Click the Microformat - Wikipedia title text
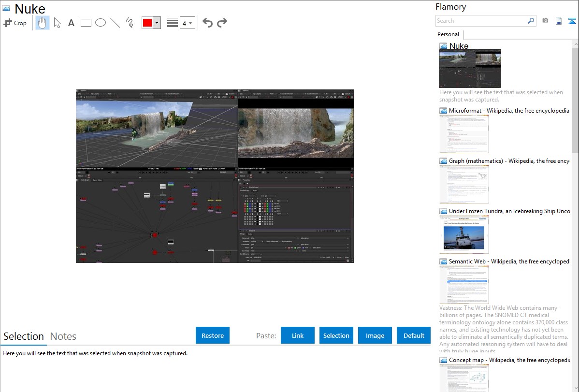Image resolution: width=579 pixels, height=392 pixels. click(509, 111)
